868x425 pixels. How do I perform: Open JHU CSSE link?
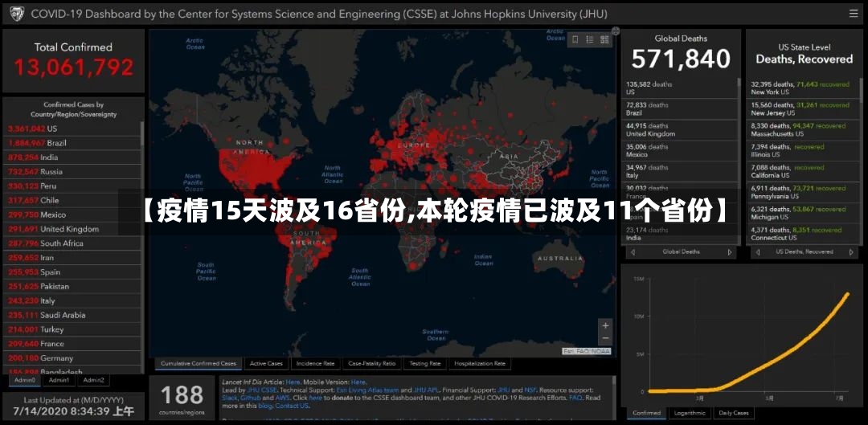tap(262, 390)
